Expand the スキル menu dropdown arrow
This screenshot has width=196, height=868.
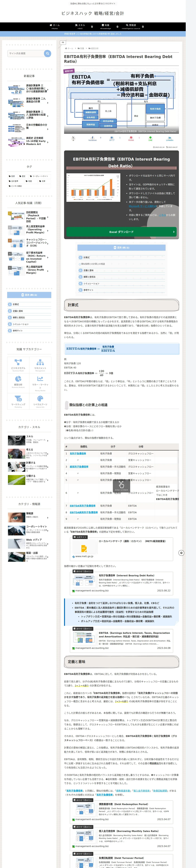[x=92, y=27]
